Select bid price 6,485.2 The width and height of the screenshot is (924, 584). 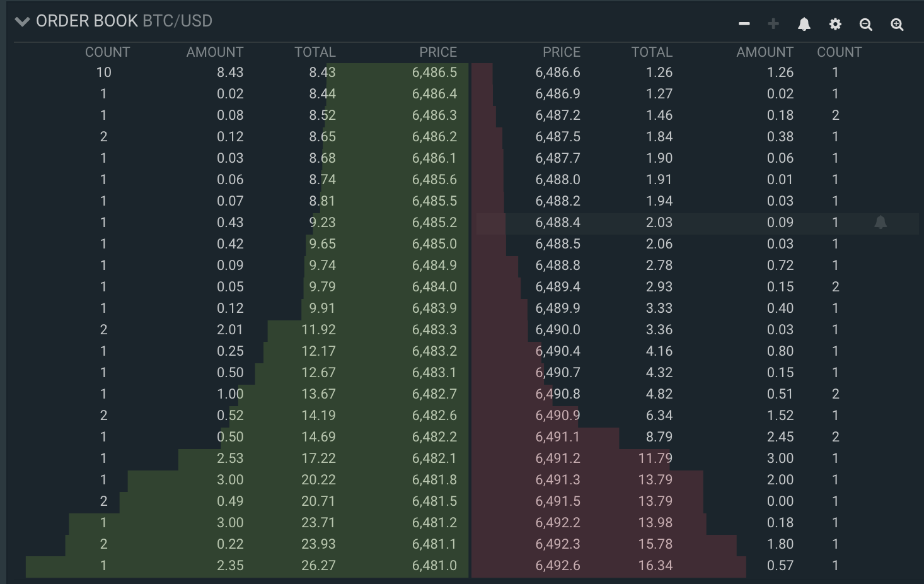point(434,223)
